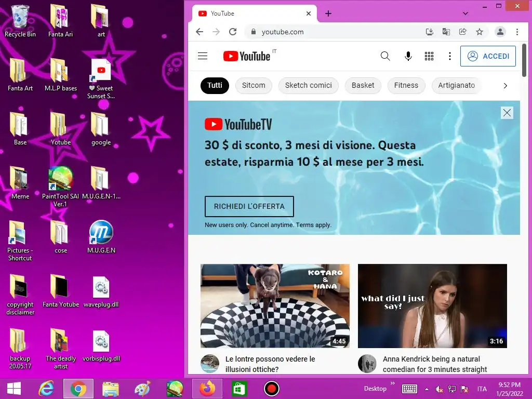
Task: Close the YouTube browser tab
Action: coord(309,14)
